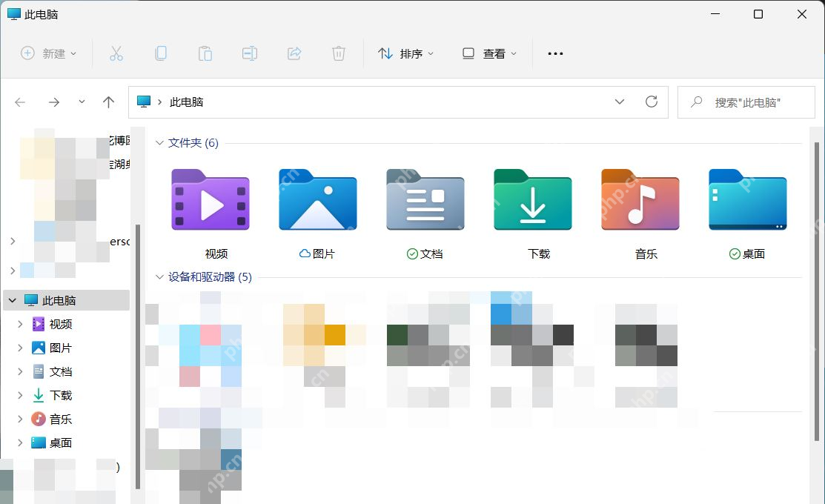Click the 文件夹 (6) group header text
The image size is (825, 504).
[193, 142]
